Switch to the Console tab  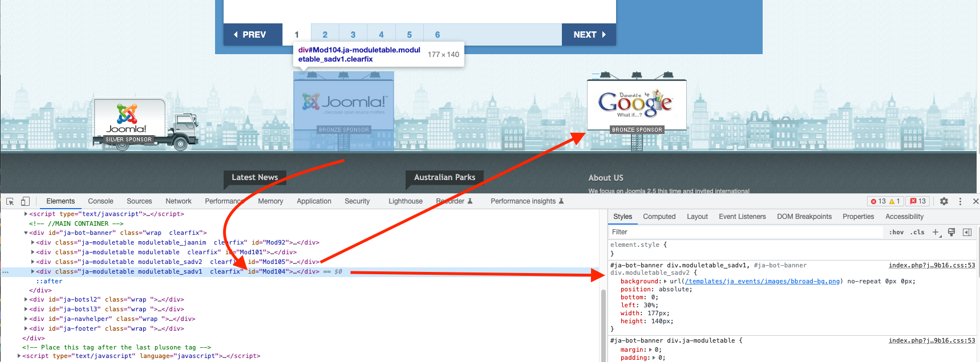100,201
